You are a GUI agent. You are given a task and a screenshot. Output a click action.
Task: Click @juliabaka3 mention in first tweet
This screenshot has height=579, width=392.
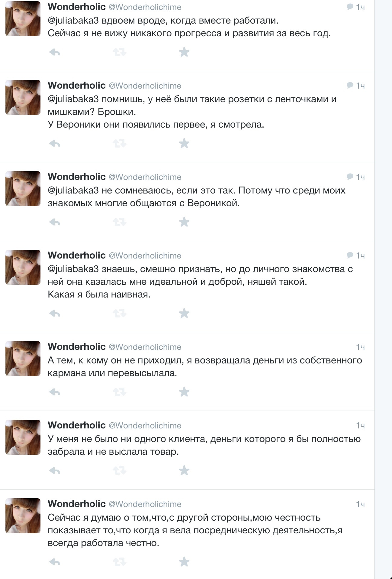point(73,21)
